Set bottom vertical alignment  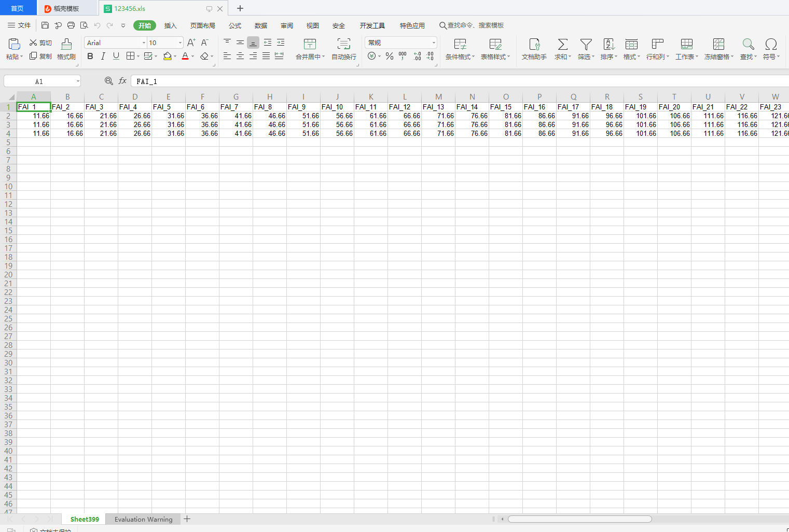(253, 43)
